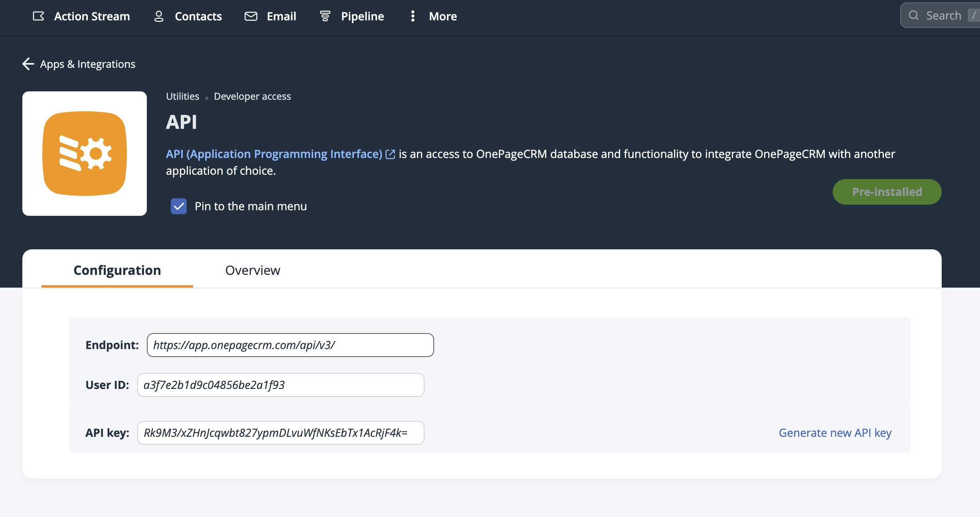Navigate back via Apps & Integrations text

(87, 64)
